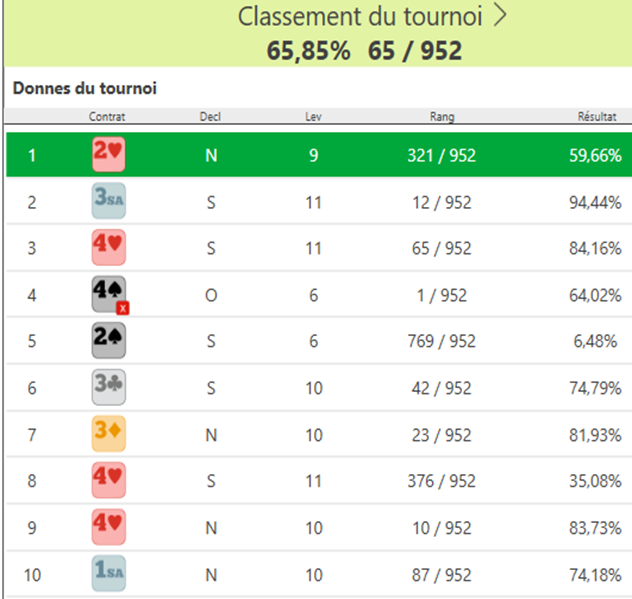
Task: Click the red X doubled marker on deal 4
Action: click(123, 309)
